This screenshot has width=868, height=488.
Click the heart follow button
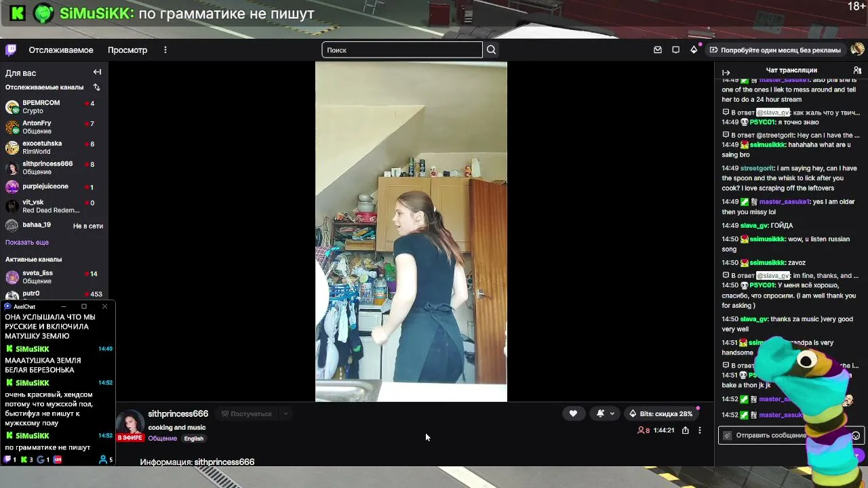[x=573, y=413]
